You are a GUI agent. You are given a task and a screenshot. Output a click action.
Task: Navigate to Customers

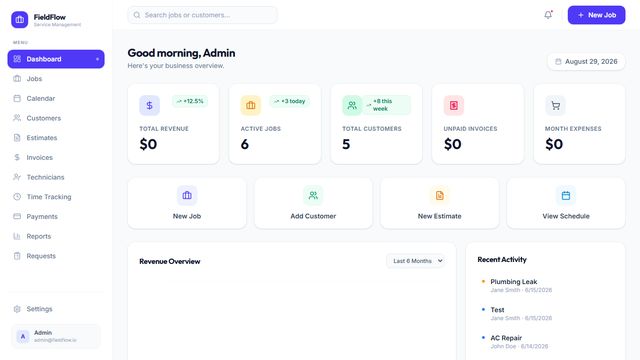click(56, 118)
